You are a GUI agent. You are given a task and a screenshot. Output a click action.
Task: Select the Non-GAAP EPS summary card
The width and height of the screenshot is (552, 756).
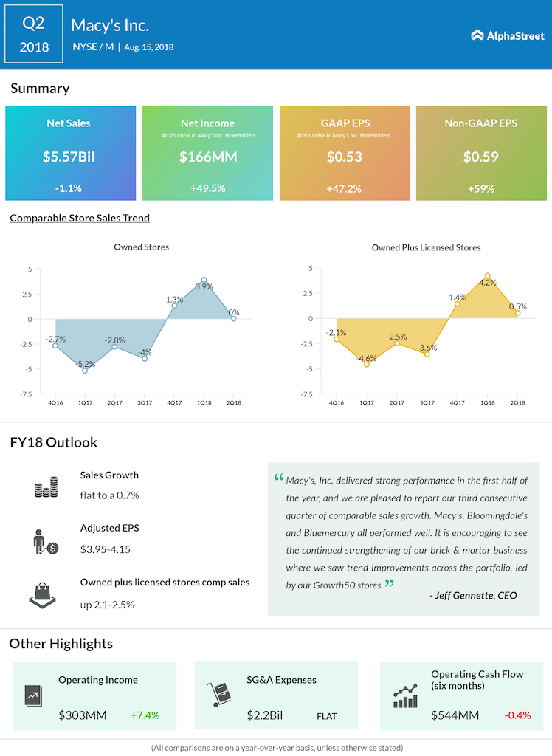tap(481, 154)
